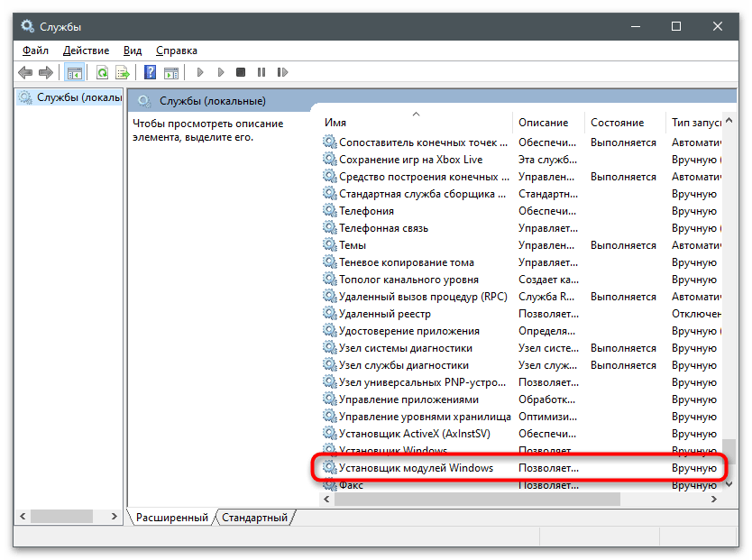The width and height of the screenshot is (752, 560).
Task: Select the Установщик модулей Windows service
Action: click(x=416, y=468)
